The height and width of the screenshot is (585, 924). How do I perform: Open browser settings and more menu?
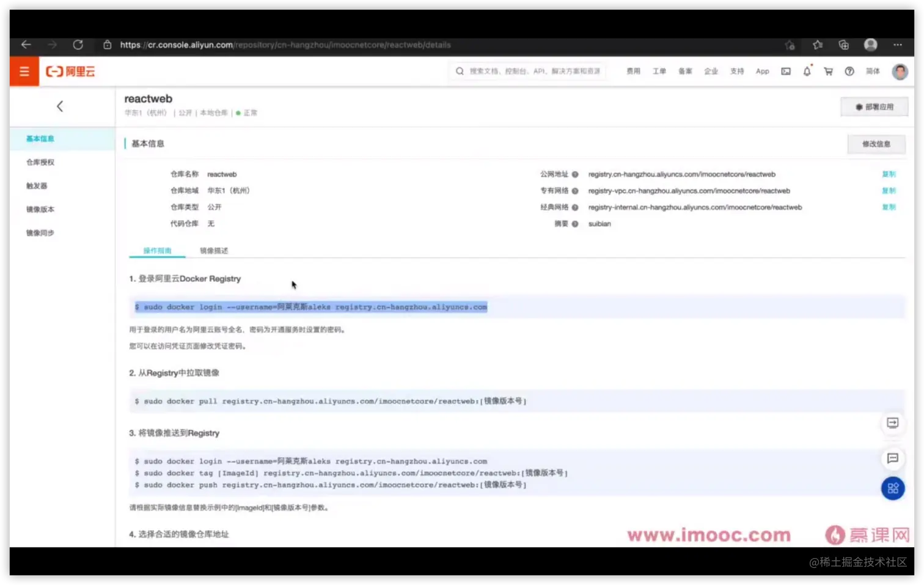897,45
